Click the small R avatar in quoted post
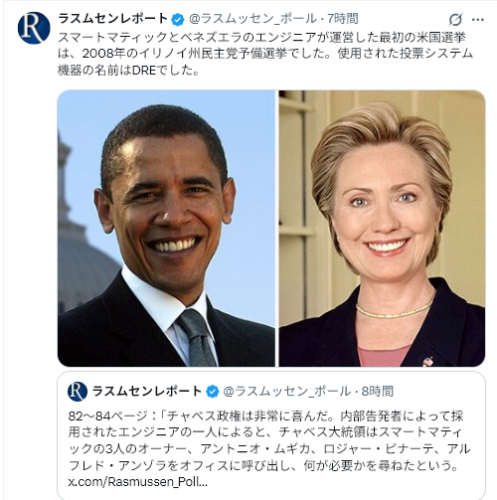Viewport: 497px width, 500px height. pos(77,391)
